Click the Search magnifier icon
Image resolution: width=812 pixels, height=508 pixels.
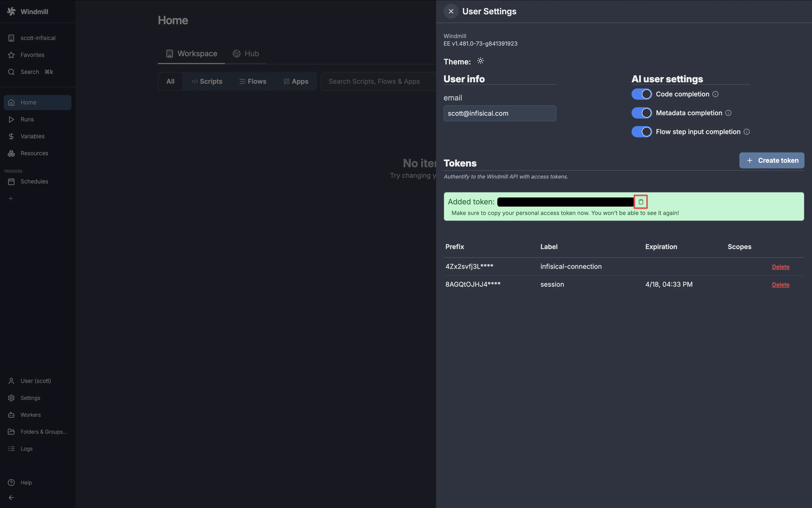tap(12, 72)
